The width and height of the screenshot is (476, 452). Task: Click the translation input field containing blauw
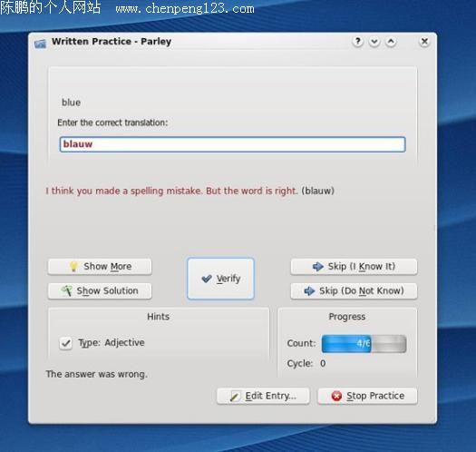232,144
